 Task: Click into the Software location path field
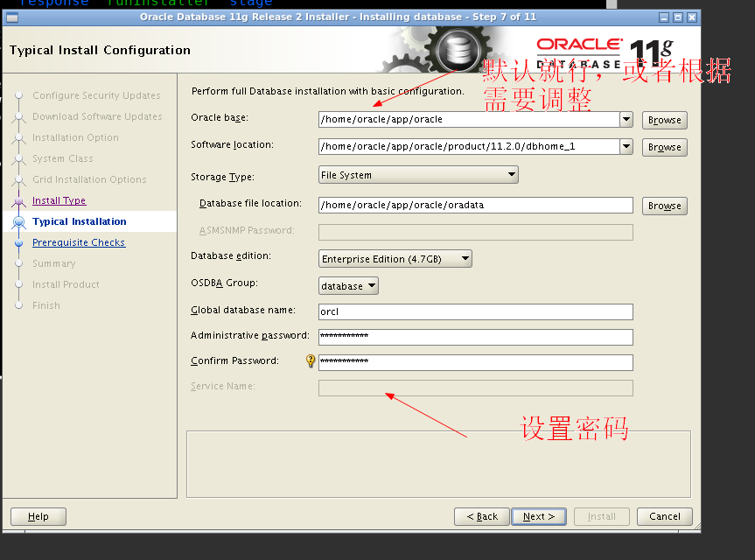(469, 146)
